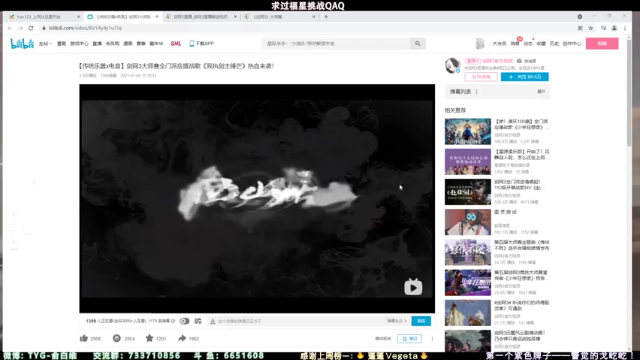Open the BML menu item

[176, 44]
